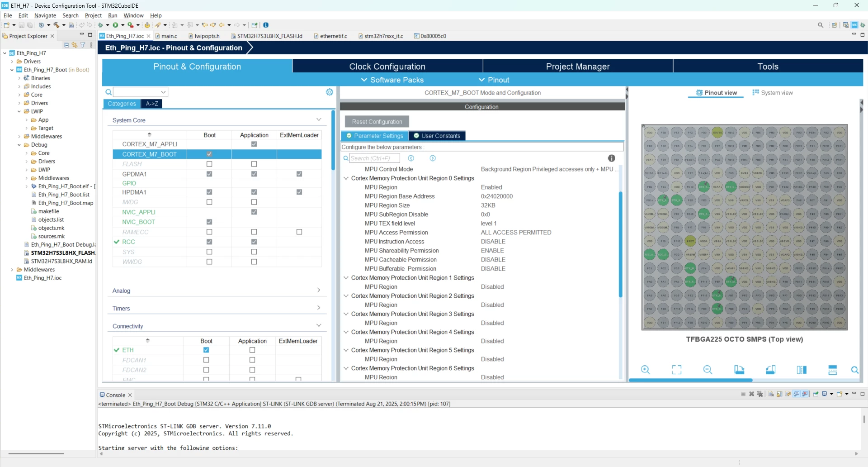Viewport: 868px width, 467px height.
Task: Click the parameter settings vertical scrollbar
Action: pyautogui.click(x=621, y=244)
